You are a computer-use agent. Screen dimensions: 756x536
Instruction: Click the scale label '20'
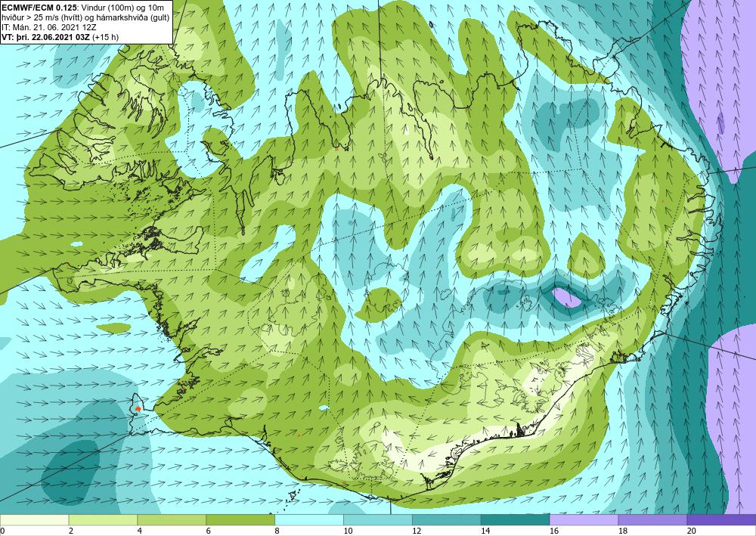[692, 531]
